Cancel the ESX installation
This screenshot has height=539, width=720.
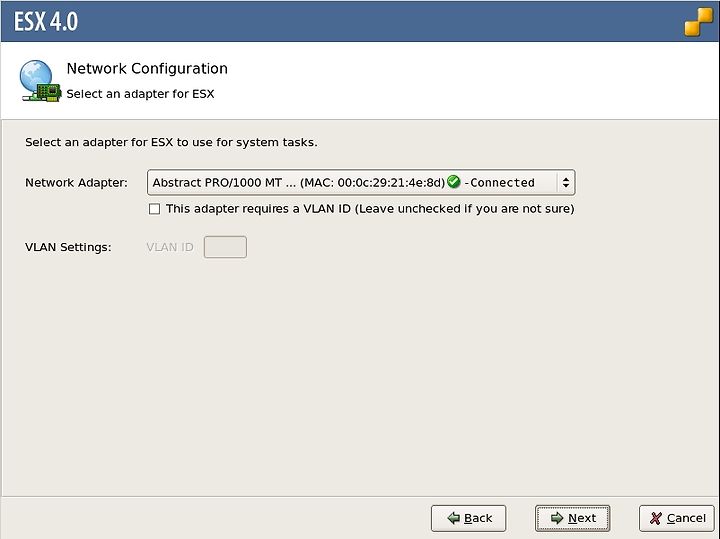[677, 518]
